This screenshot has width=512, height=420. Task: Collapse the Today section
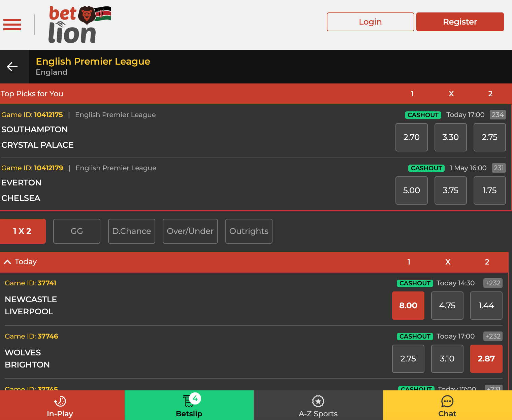point(7,262)
